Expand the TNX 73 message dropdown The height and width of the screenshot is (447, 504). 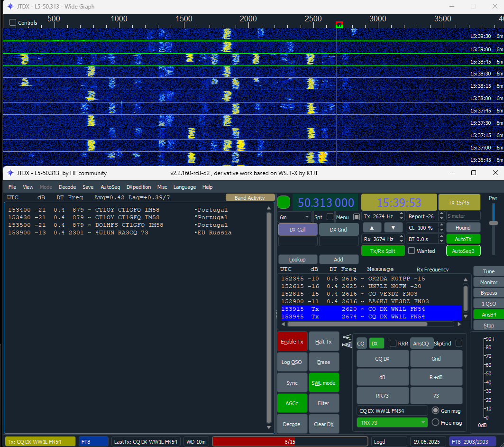392,422
